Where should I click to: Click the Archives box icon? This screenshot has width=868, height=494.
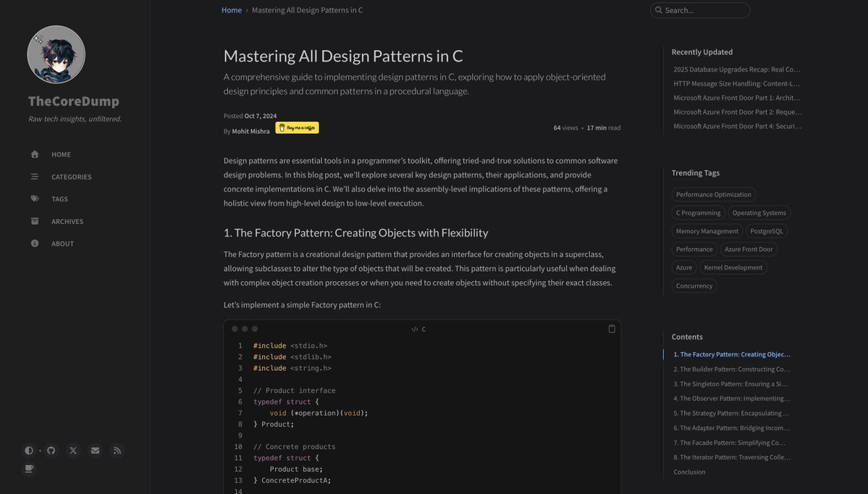click(35, 221)
